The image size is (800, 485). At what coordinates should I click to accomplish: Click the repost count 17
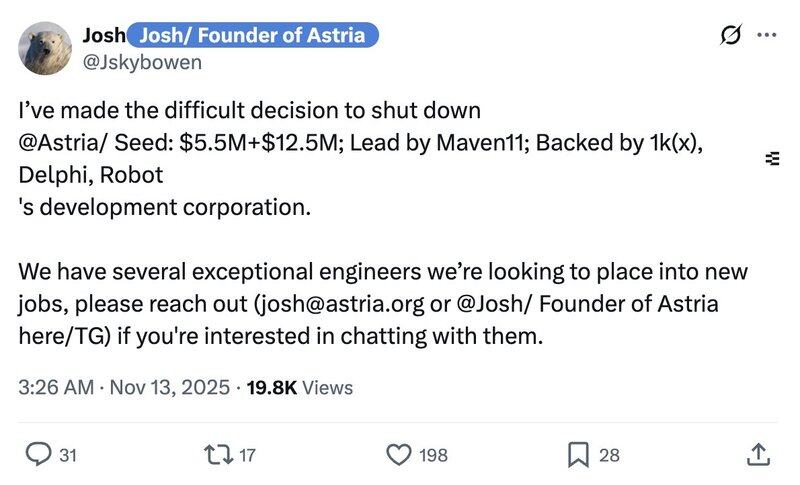[248, 456]
